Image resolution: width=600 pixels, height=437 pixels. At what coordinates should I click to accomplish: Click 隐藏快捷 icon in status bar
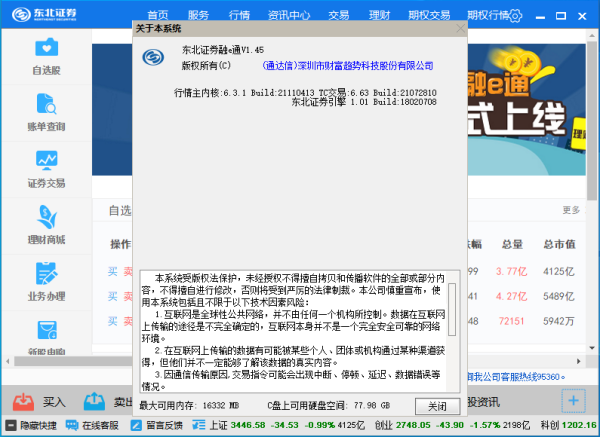click(11, 425)
